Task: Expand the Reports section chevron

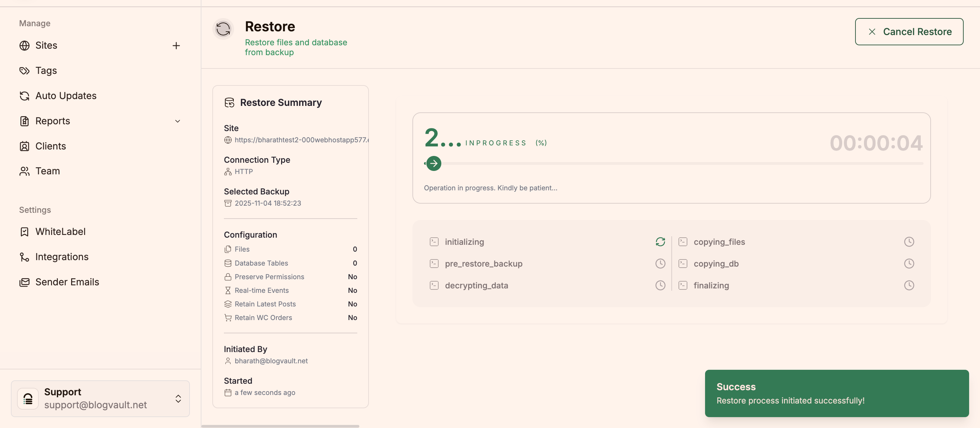Action: click(x=177, y=121)
